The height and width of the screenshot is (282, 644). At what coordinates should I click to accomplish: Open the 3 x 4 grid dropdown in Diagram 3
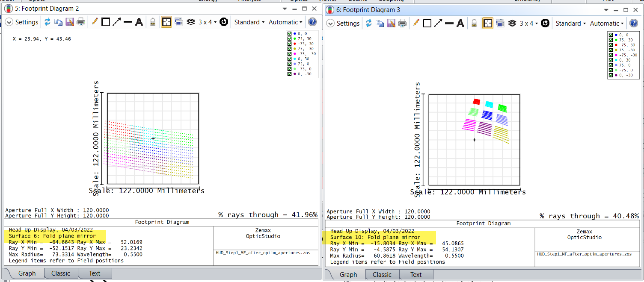(528, 23)
